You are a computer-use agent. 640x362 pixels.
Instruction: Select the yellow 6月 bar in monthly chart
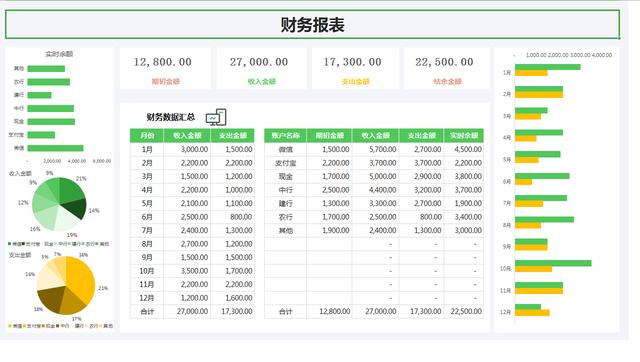point(524,182)
